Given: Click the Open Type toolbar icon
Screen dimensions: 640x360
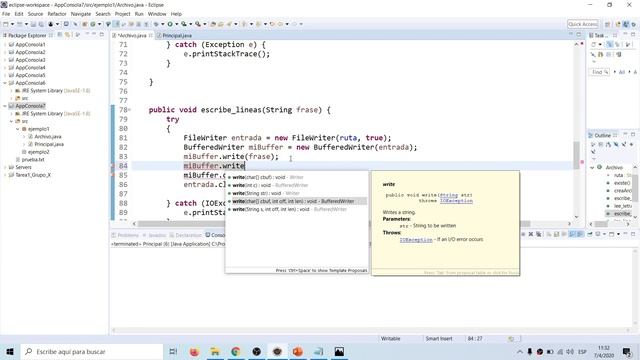Looking at the screenshot, I should coord(213,24).
